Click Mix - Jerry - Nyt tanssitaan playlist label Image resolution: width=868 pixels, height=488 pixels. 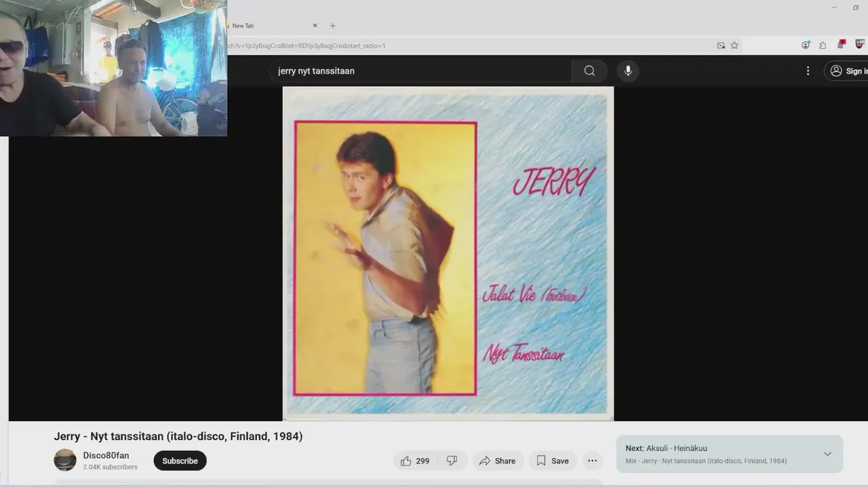point(706,461)
